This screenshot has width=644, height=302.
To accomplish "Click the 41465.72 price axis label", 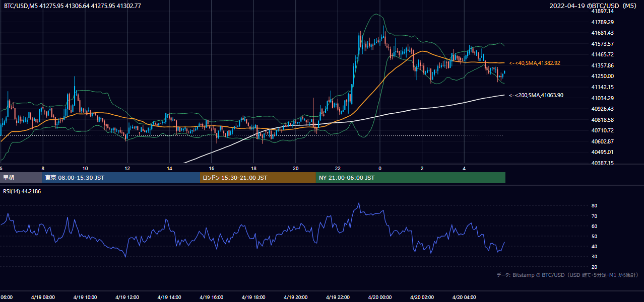I will [603, 54].
